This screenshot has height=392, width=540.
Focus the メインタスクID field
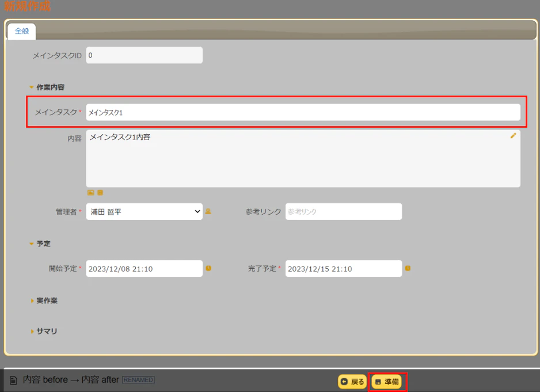pyautogui.click(x=144, y=55)
